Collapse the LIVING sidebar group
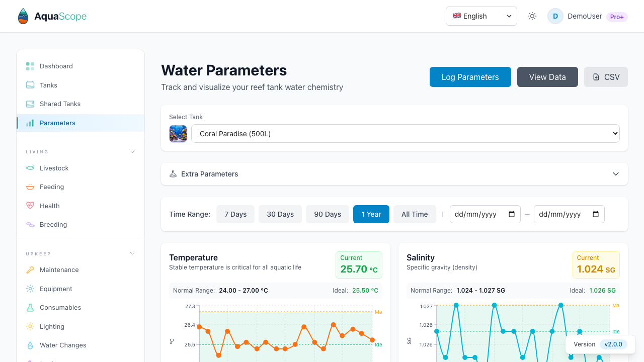 coord(132,151)
